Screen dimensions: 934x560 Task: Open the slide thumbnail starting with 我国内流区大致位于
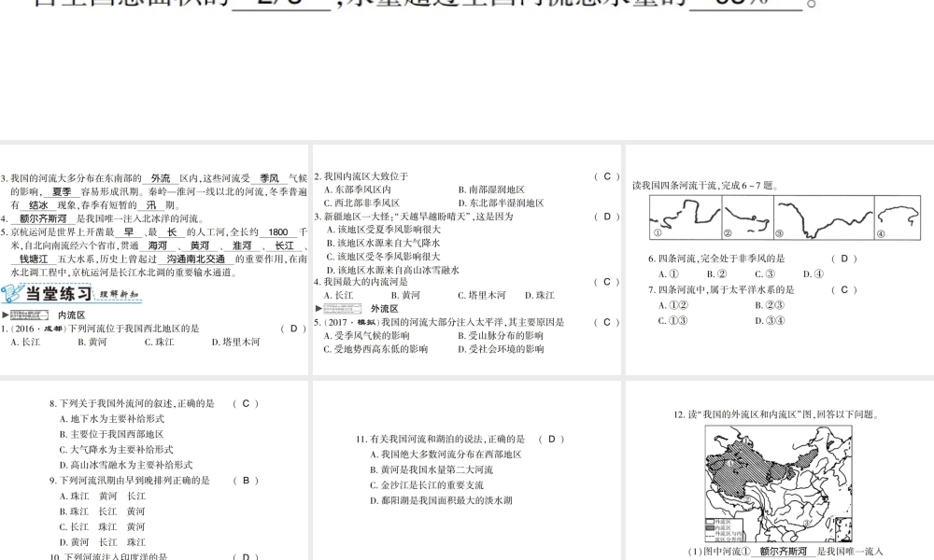click(x=466, y=259)
